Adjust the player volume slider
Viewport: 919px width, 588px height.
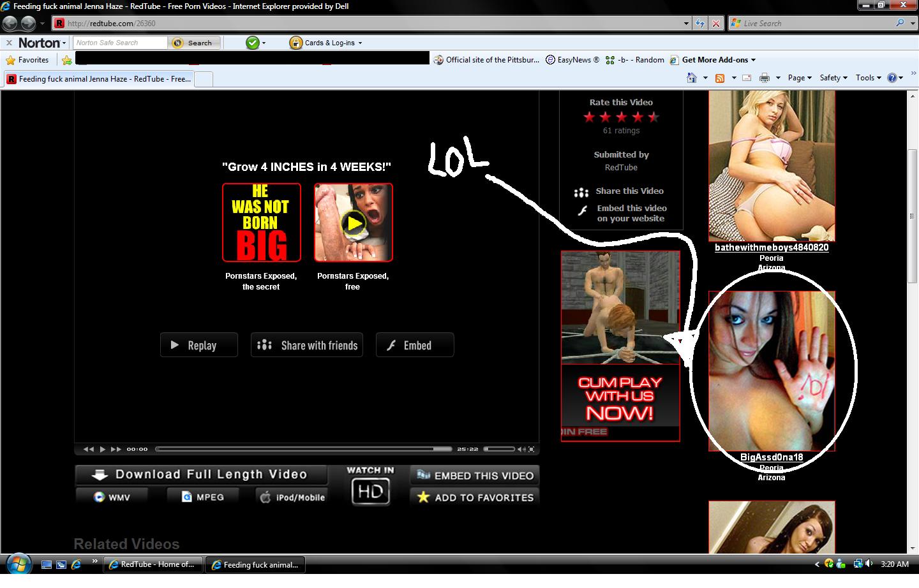click(499, 449)
